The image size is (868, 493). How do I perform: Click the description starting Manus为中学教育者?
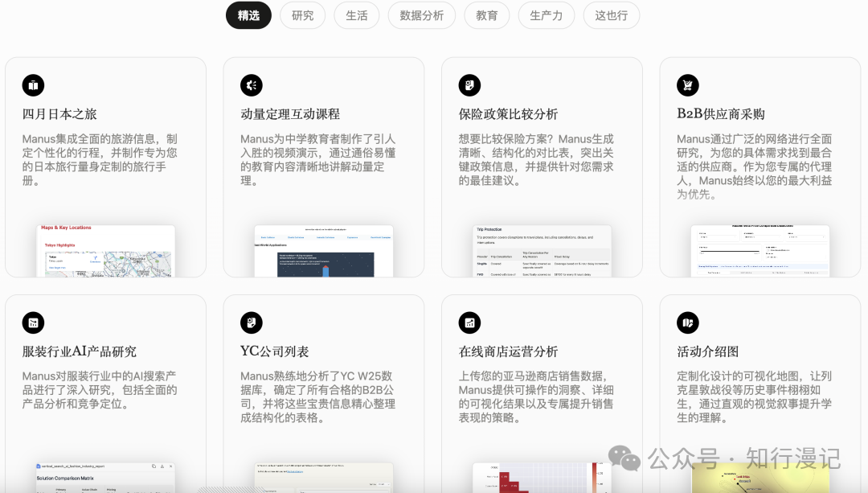(317, 159)
